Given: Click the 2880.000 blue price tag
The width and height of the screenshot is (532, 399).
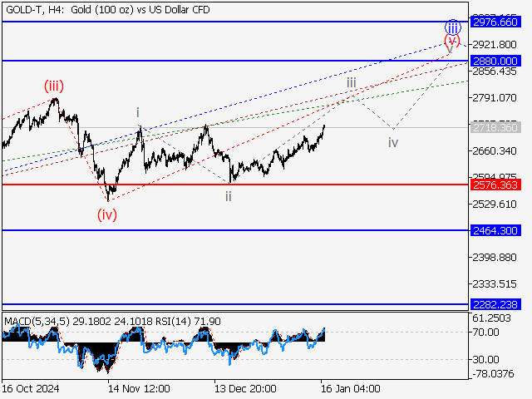Looking at the screenshot, I should pos(495,61).
